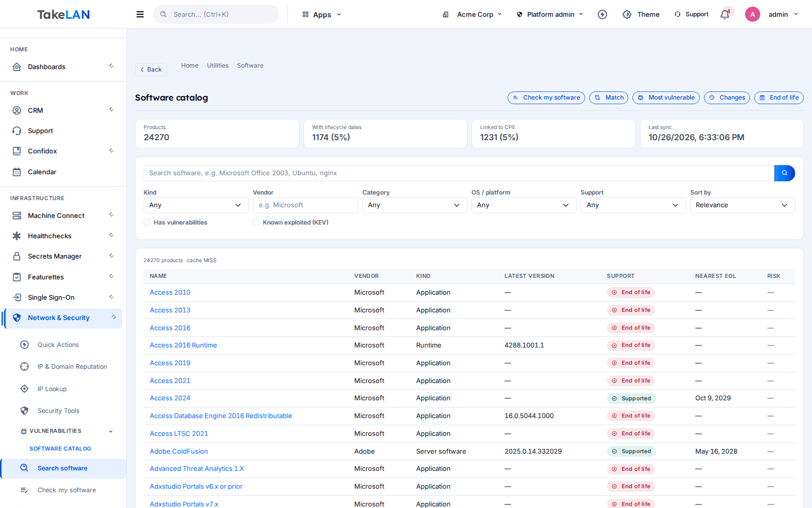The width and height of the screenshot is (812, 508).
Task: Expand the Vulnerabilities section chevron
Action: pyautogui.click(x=111, y=431)
